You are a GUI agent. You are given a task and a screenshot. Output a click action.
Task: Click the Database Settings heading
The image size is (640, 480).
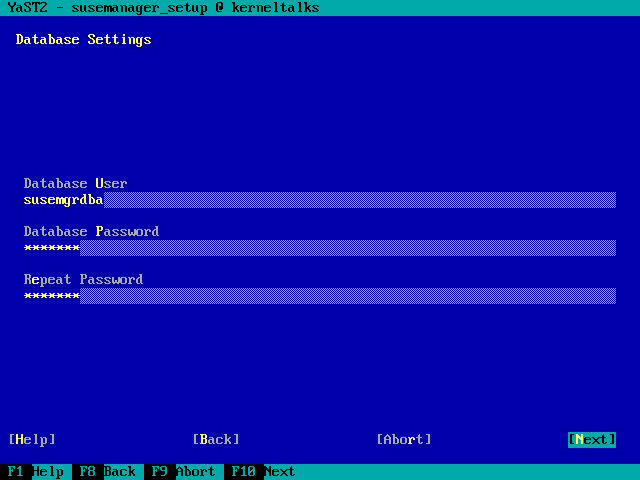(x=83, y=40)
